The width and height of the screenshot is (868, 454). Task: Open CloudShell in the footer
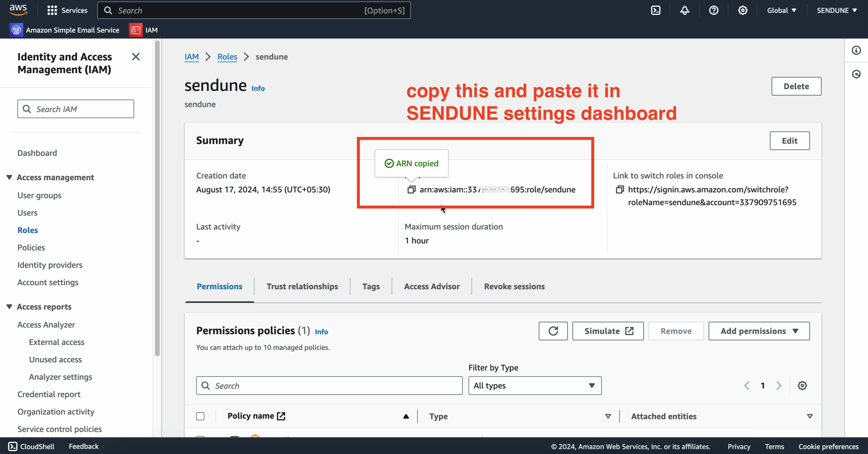31,446
